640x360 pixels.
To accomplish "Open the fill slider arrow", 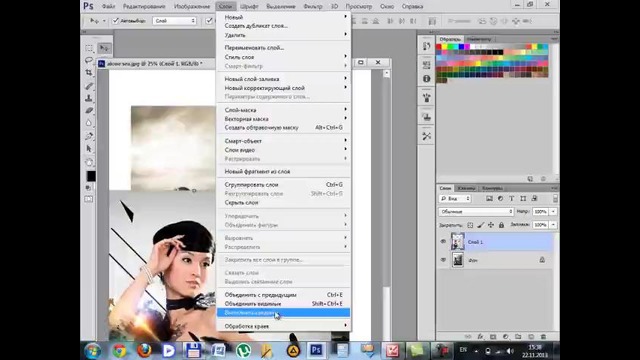I will click(x=553, y=225).
